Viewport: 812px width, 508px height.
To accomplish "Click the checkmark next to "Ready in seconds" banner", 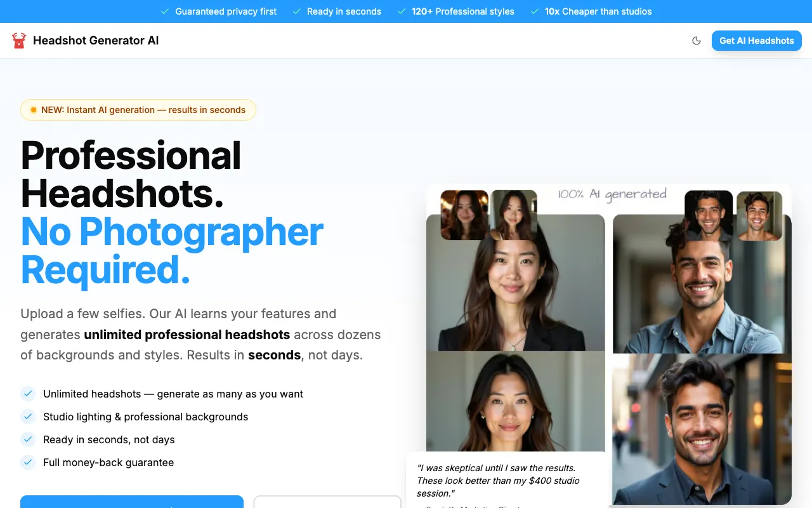I will (296, 11).
